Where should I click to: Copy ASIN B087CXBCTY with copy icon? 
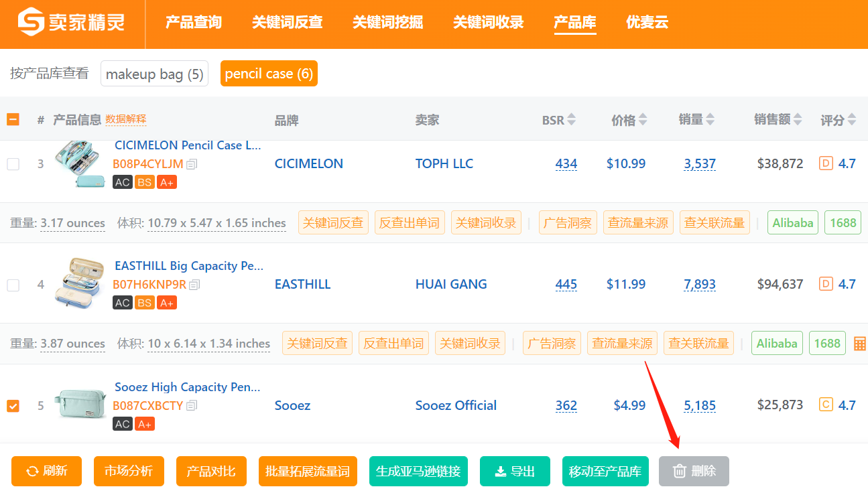(x=192, y=406)
